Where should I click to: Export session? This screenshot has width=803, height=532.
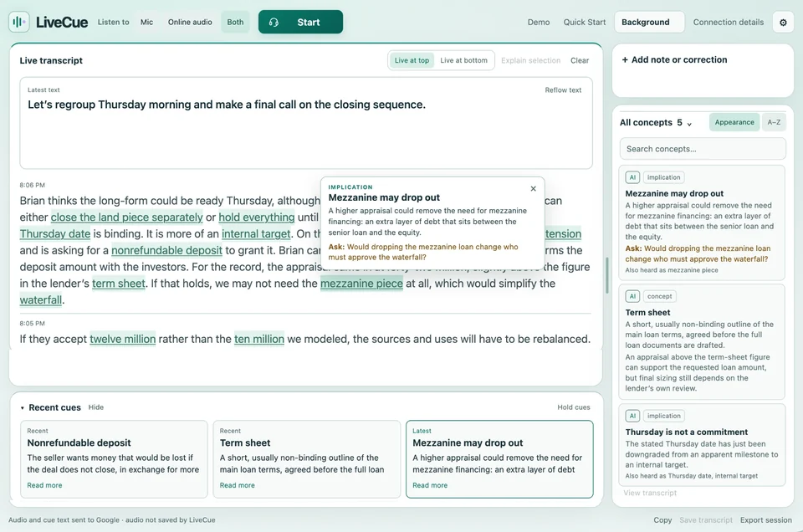(x=765, y=519)
